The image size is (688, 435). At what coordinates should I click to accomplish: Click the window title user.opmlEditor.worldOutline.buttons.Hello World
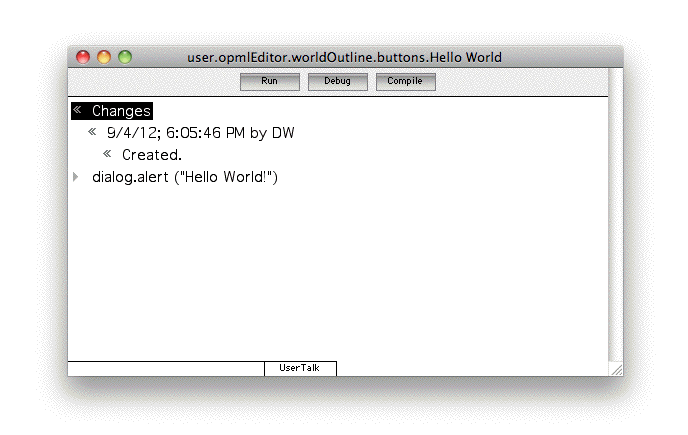point(344,58)
